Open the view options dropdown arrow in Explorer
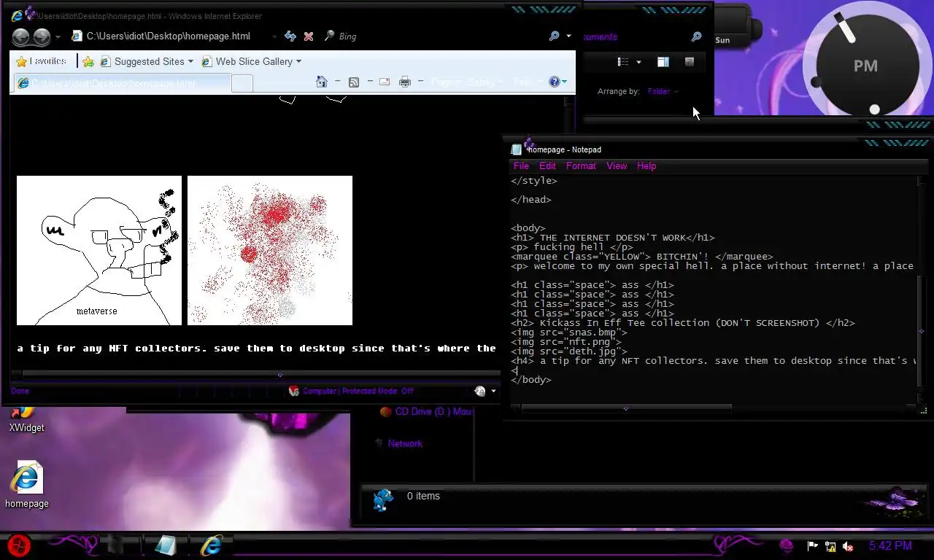 [x=638, y=62]
